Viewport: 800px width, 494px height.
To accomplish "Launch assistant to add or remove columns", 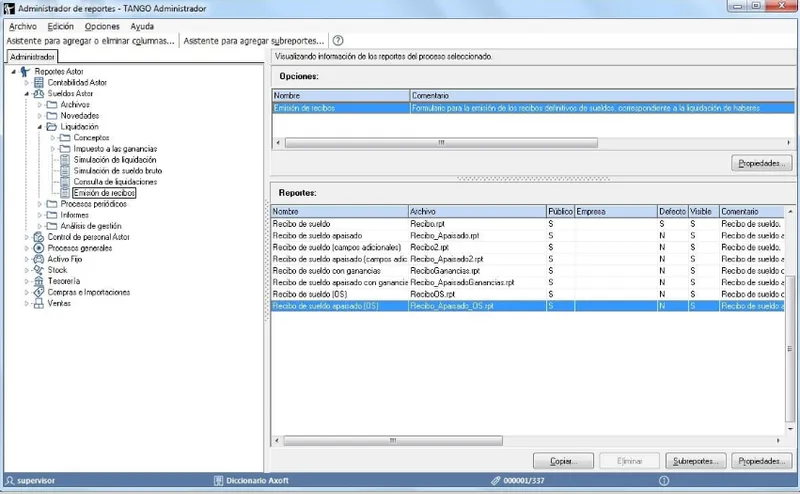I will [x=90, y=41].
